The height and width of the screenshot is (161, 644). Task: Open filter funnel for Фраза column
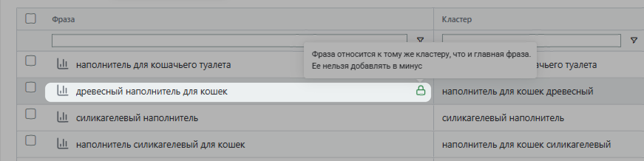[x=420, y=40]
